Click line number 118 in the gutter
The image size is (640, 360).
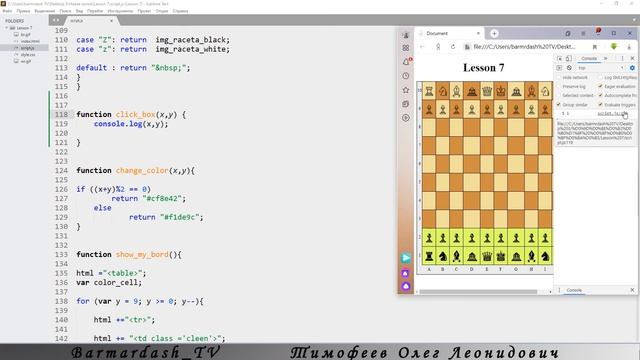61,115
